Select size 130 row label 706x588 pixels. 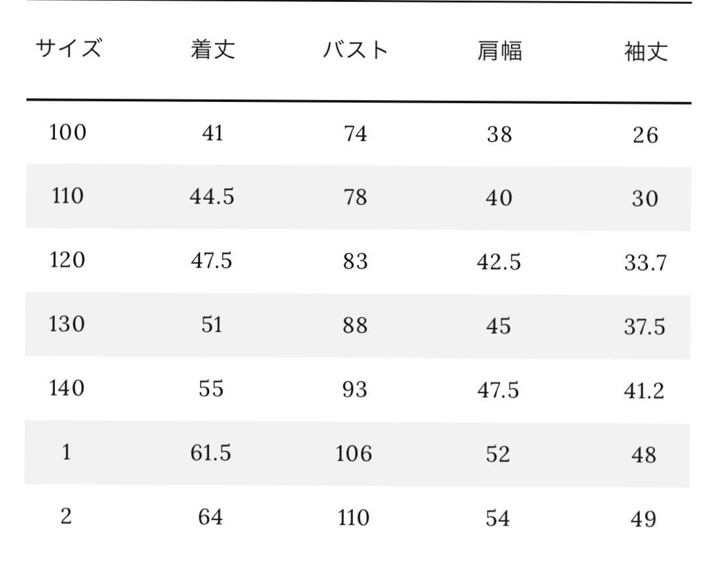pyautogui.click(x=67, y=324)
